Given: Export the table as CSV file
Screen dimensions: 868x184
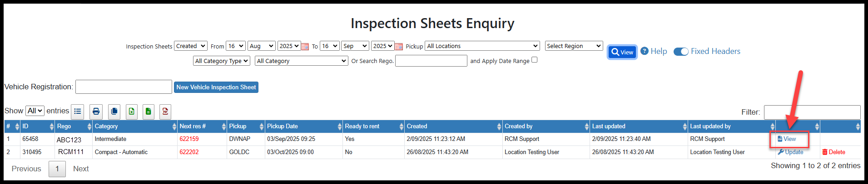Looking at the screenshot, I should click(x=148, y=111).
